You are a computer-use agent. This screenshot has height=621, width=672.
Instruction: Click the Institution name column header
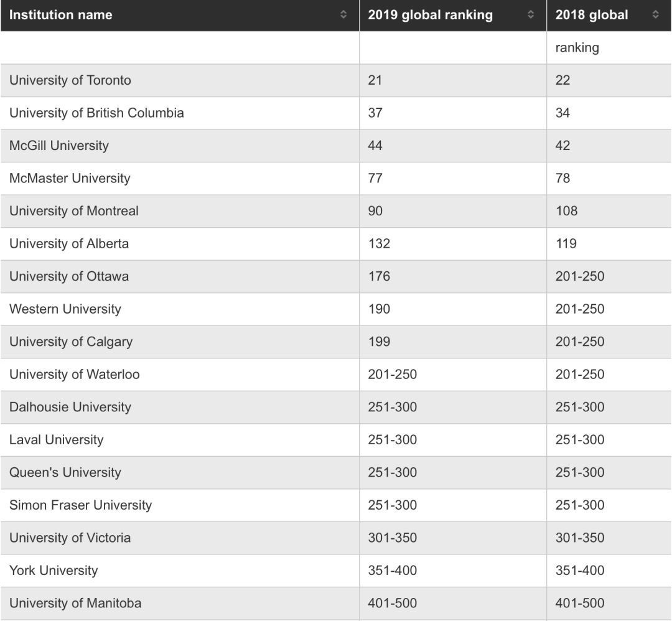pos(180,16)
